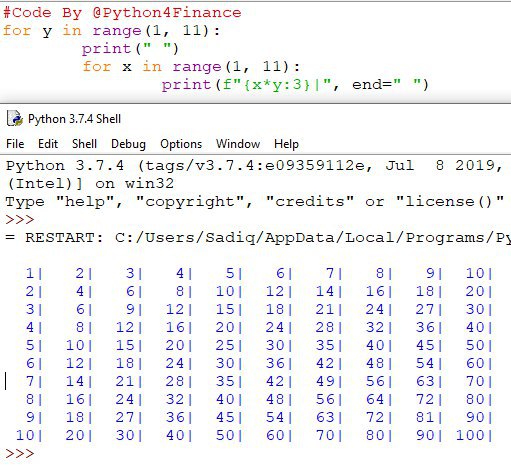Open the Window menu
Screen dimensions: 511x465
(238, 144)
